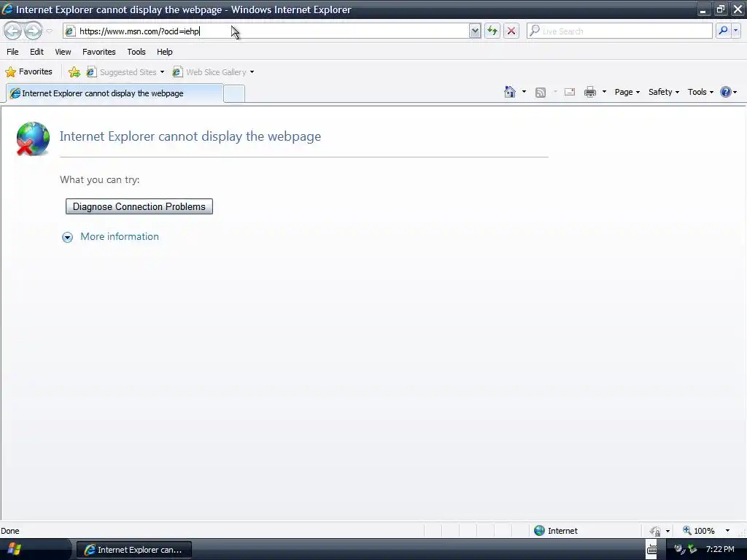Open Web Slice Gallery on the favorites bar
The image size is (747, 560).
coord(211,72)
